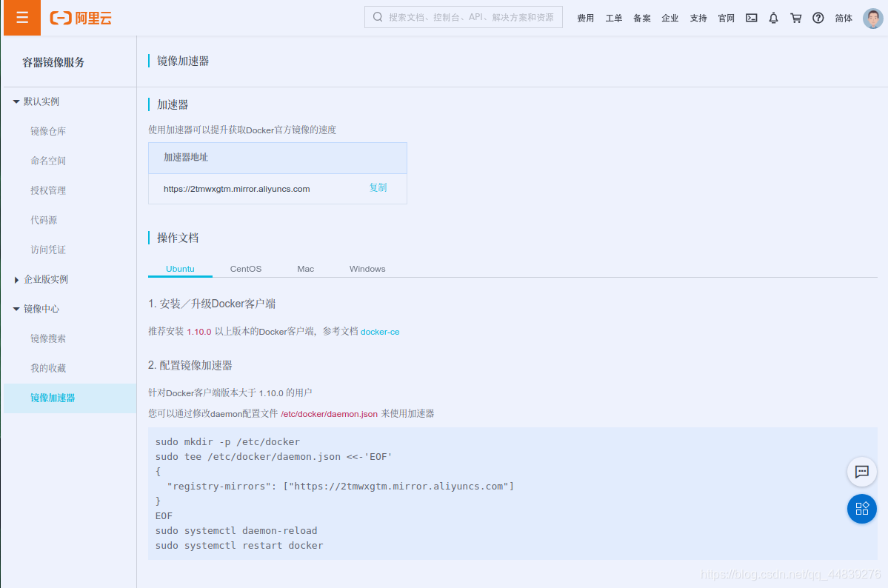Screen dimensions: 888x588
Task: Click the Aliyun logo
Action: (x=81, y=18)
